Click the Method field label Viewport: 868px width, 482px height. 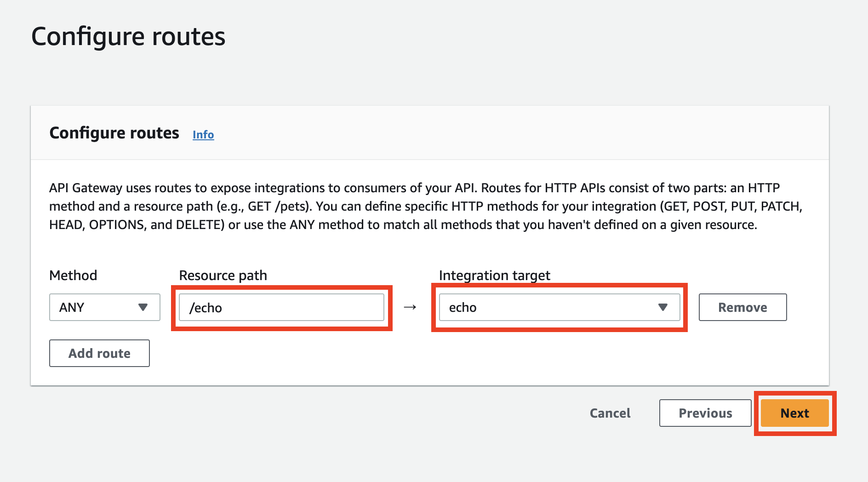(73, 275)
